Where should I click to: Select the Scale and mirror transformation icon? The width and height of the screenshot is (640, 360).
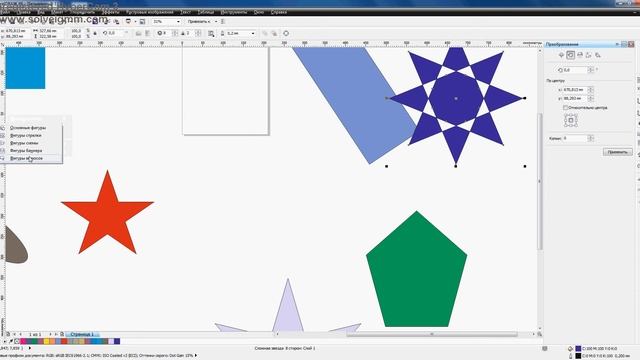pyautogui.click(x=580, y=55)
